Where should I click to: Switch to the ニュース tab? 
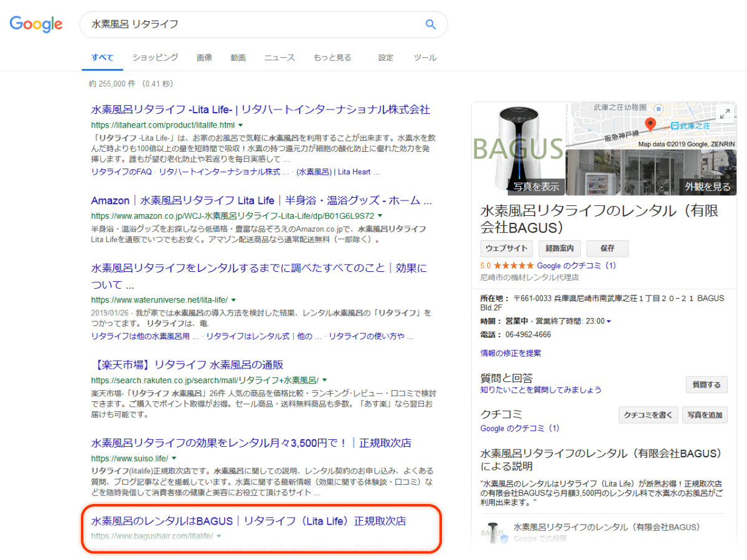pyautogui.click(x=280, y=57)
